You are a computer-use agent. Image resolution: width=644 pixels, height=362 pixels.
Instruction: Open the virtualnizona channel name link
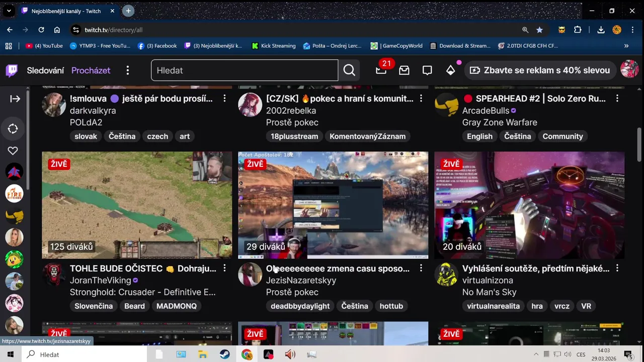pos(488,281)
